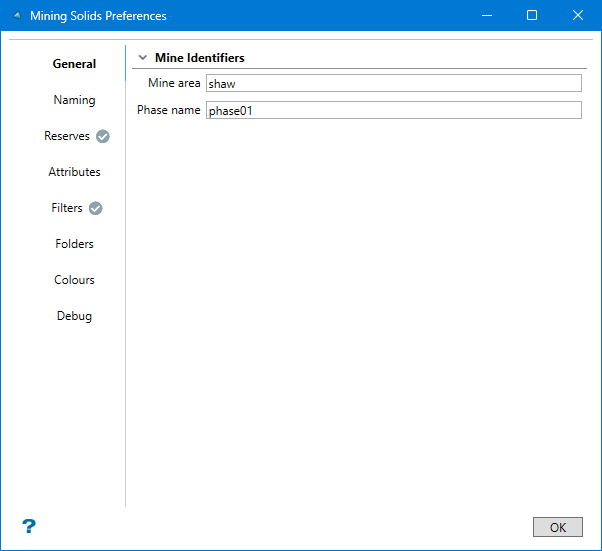Click the checkmark badge next to Reserves
602x551 pixels.
[x=103, y=136]
